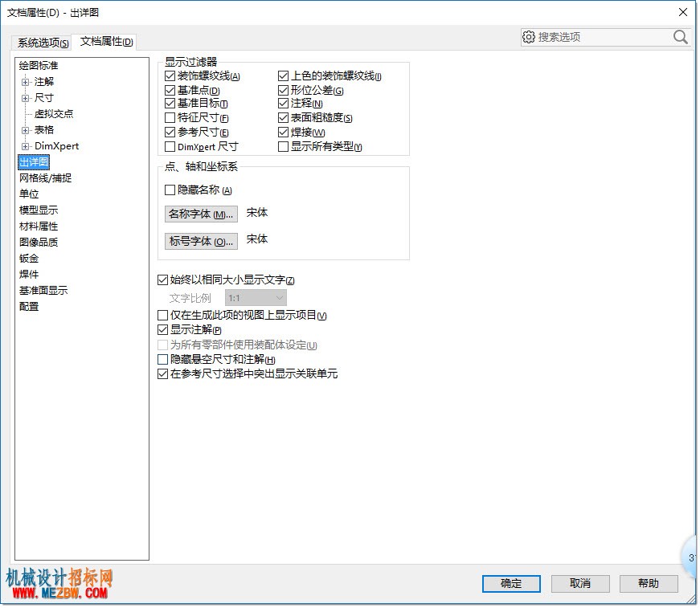
Task: Expand the DimXpert tree node
Action: [26, 146]
